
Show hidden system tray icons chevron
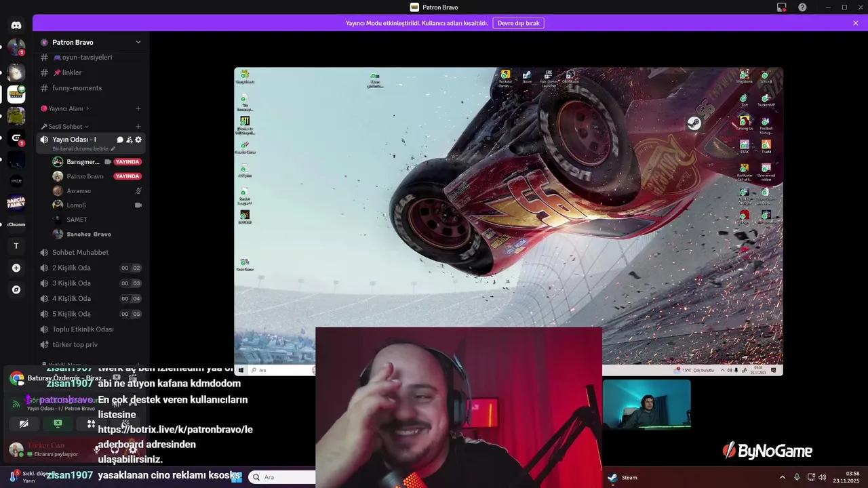click(x=782, y=477)
